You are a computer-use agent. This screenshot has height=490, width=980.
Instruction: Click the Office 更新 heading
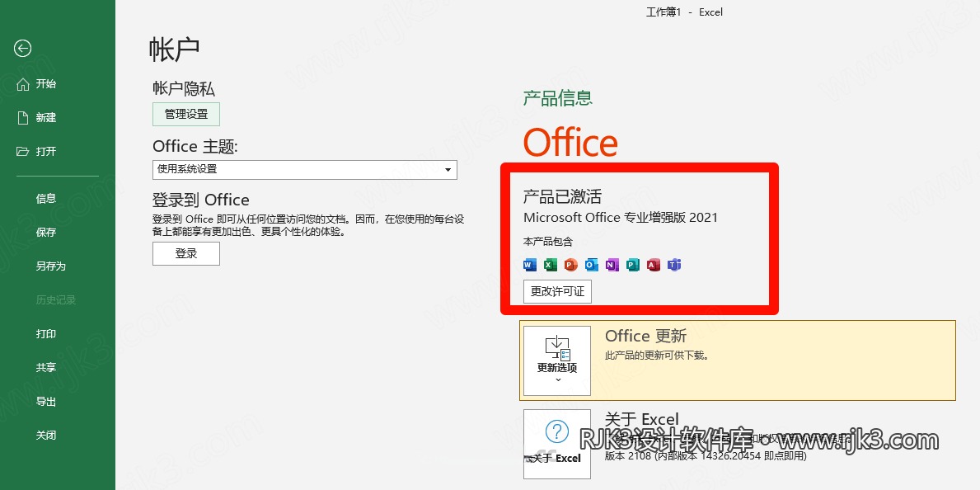pos(645,336)
